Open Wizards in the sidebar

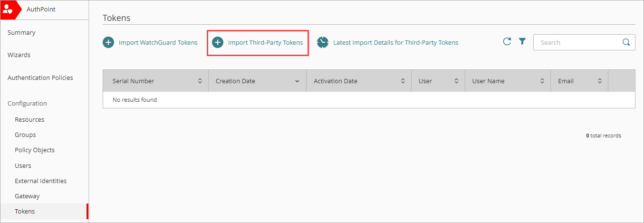coord(19,55)
